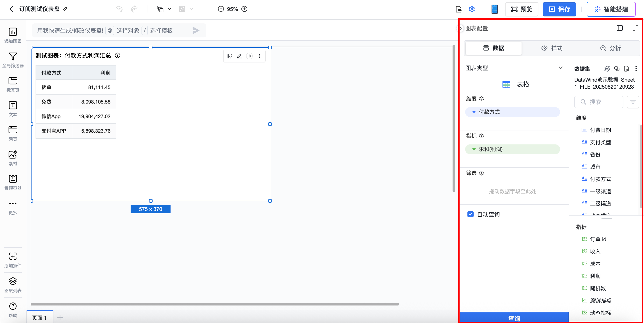Open the 付款方式 dimension pill dropdown

coord(474,112)
